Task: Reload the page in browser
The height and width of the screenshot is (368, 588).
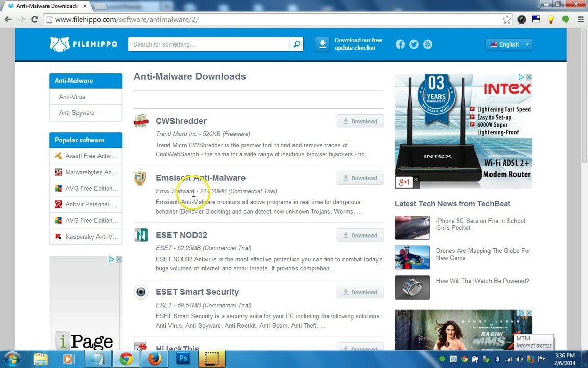Action: click(x=35, y=19)
